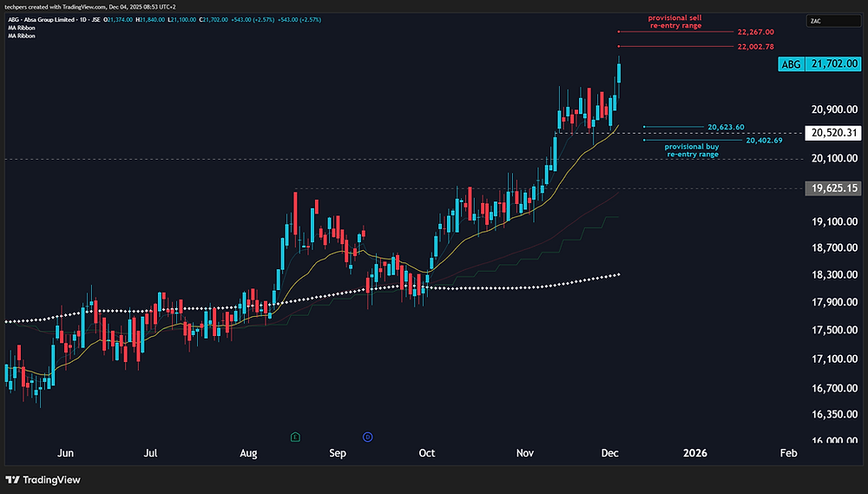Click the '18,300.00' price axis label
The width and height of the screenshot is (868, 494).
834,274
